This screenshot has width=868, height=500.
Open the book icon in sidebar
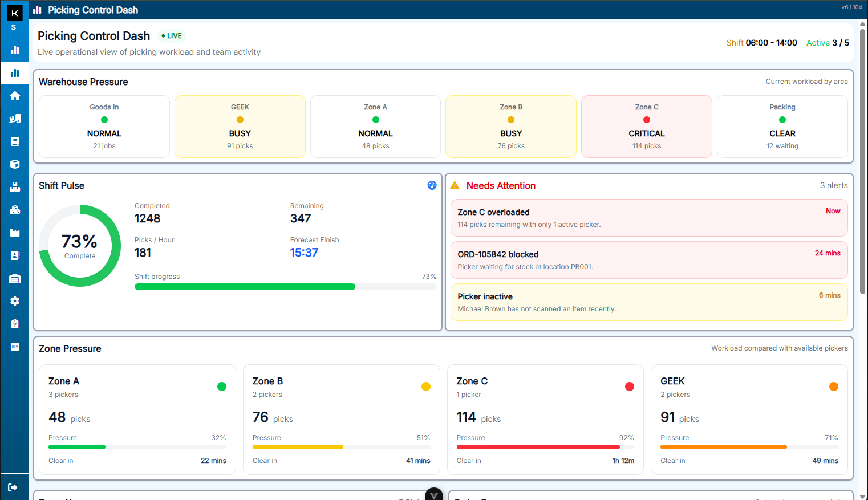point(15,141)
